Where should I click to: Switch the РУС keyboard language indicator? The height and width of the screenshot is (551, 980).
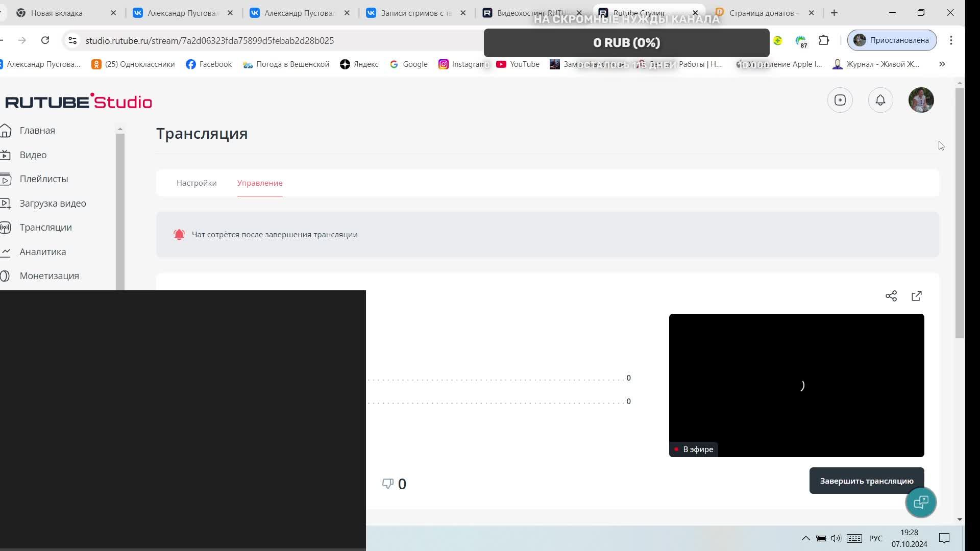coord(875,538)
